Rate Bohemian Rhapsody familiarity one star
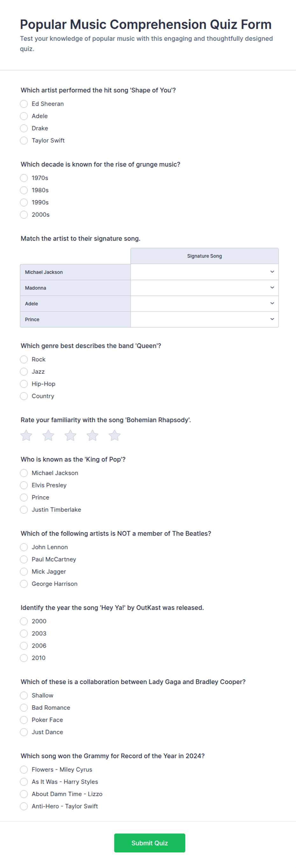Screen dimensions: 296x868 tap(26, 435)
